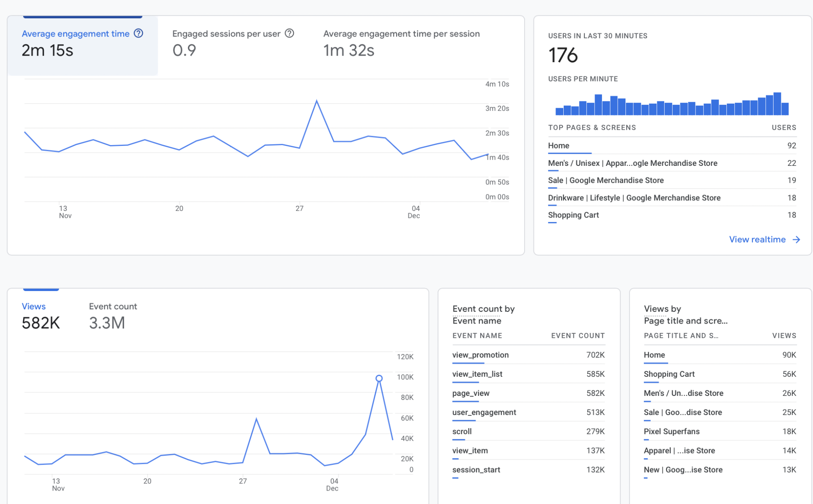
Task: Click the Sale | Google Merchandise Store realtime row
Action: (x=672, y=180)
